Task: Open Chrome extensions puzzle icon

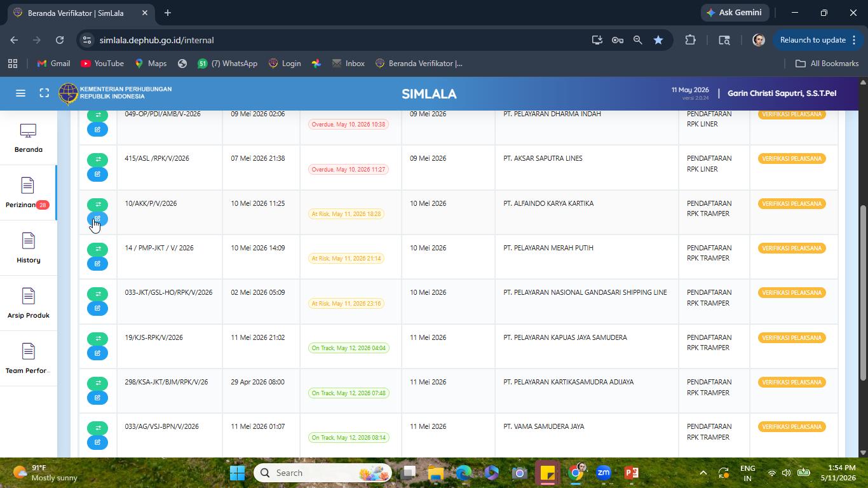Action: (690, 40)
